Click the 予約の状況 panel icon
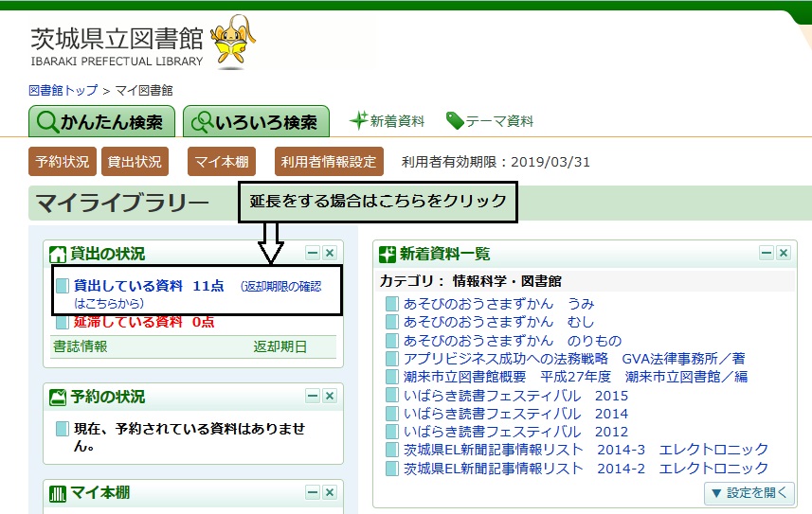The image size is (812, 514). click(x=58, y=397)
